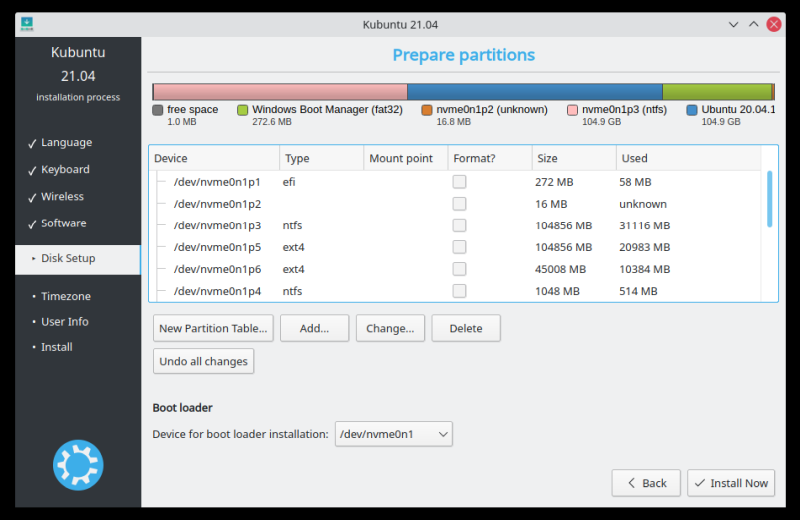Select the Timezone step in sidebar

tap(65, 296)
